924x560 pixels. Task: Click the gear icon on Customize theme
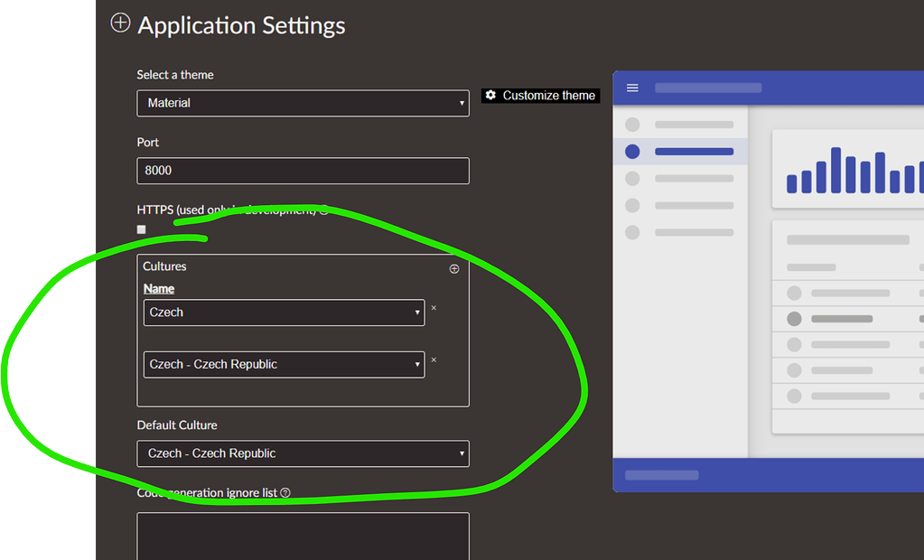point(490,95)
